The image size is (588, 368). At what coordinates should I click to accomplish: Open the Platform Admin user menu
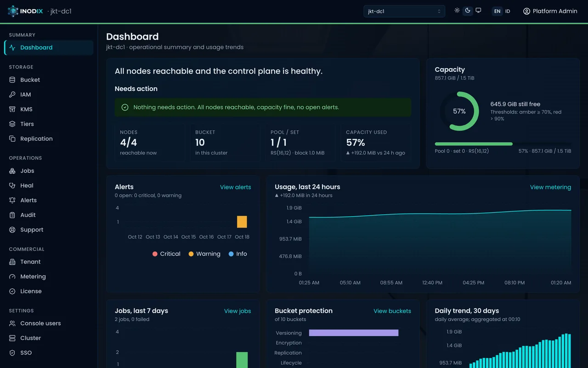[550, 11]
